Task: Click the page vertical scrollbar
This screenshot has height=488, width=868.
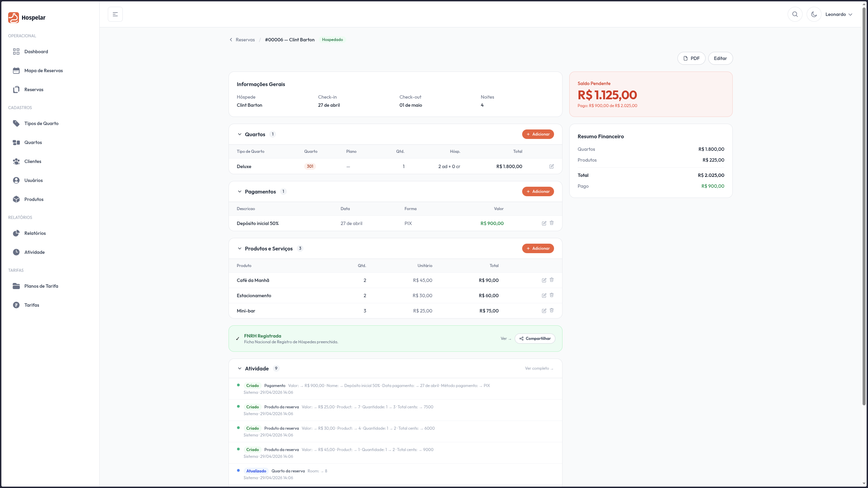Action: 864,203
